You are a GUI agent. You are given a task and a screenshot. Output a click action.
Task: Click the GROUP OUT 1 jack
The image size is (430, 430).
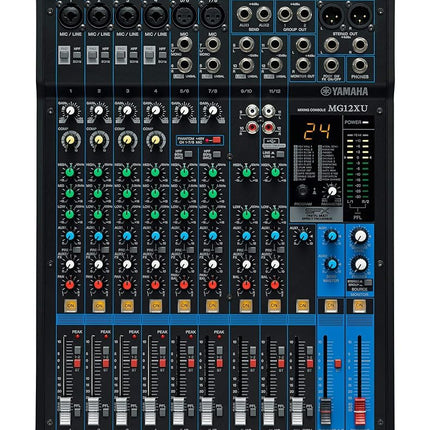point(285,14)
